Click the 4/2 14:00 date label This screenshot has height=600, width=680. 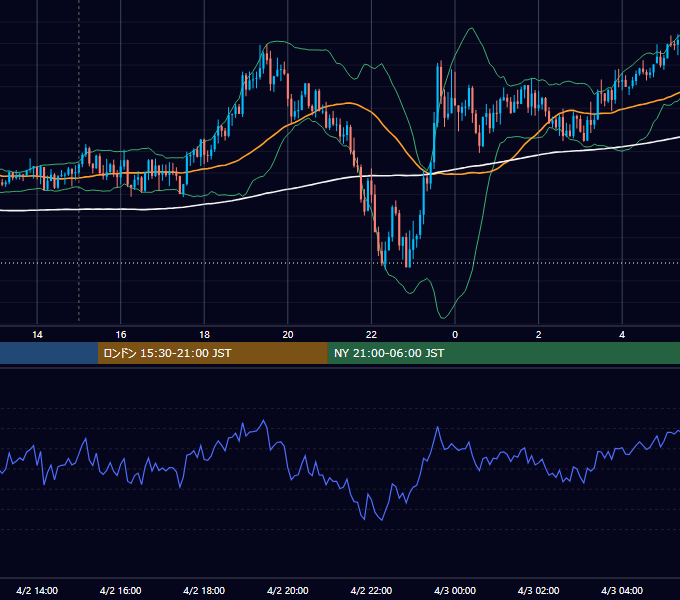pyautogui.click(x=37, y=590)
